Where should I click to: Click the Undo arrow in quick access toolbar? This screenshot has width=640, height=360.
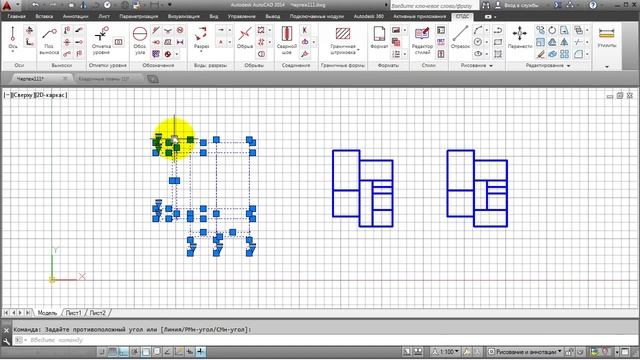pos(36,5)
